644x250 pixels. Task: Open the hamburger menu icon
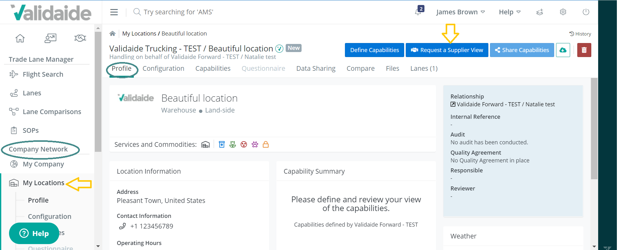click(114, 12)
